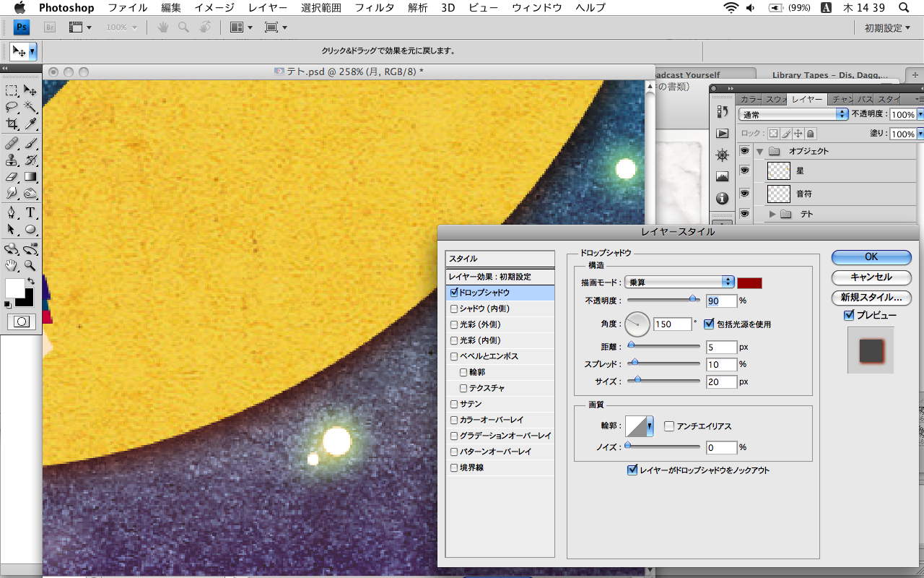Select the Hand tool in toolbox
Viewport: 924px width, 578px height.
12,265
